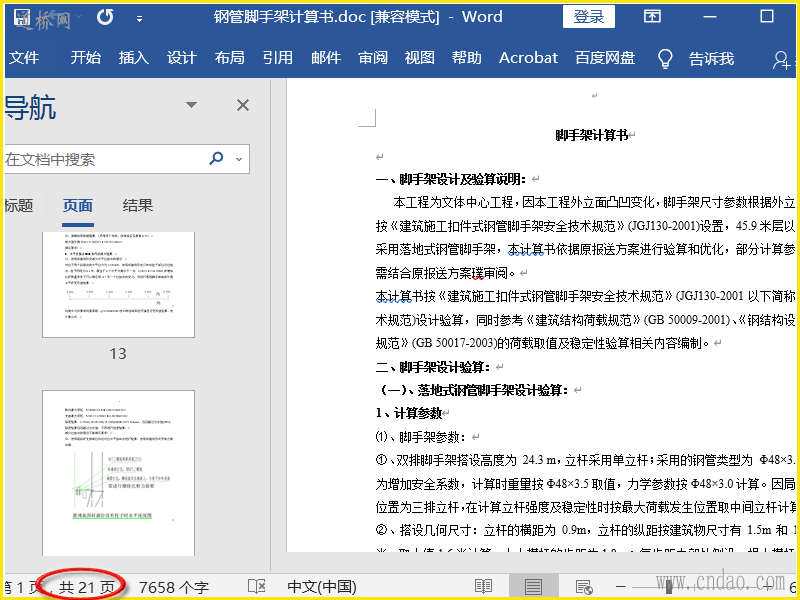Click the ⑴、脚手架参数 line

click(420, 437)
